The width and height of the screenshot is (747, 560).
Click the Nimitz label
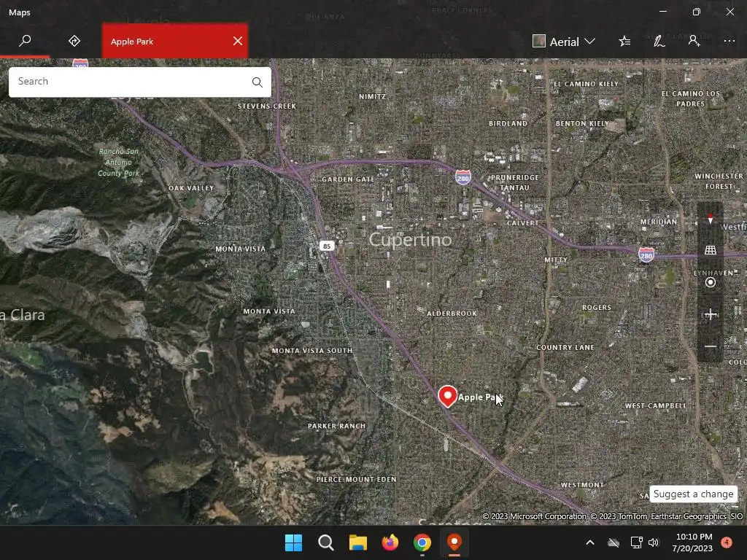[372, 97]
